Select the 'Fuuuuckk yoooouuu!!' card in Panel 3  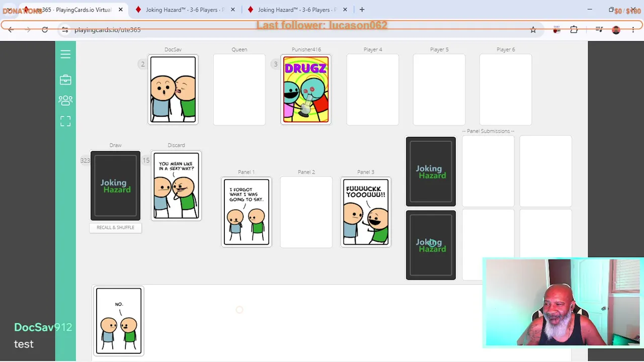[366, 212]
